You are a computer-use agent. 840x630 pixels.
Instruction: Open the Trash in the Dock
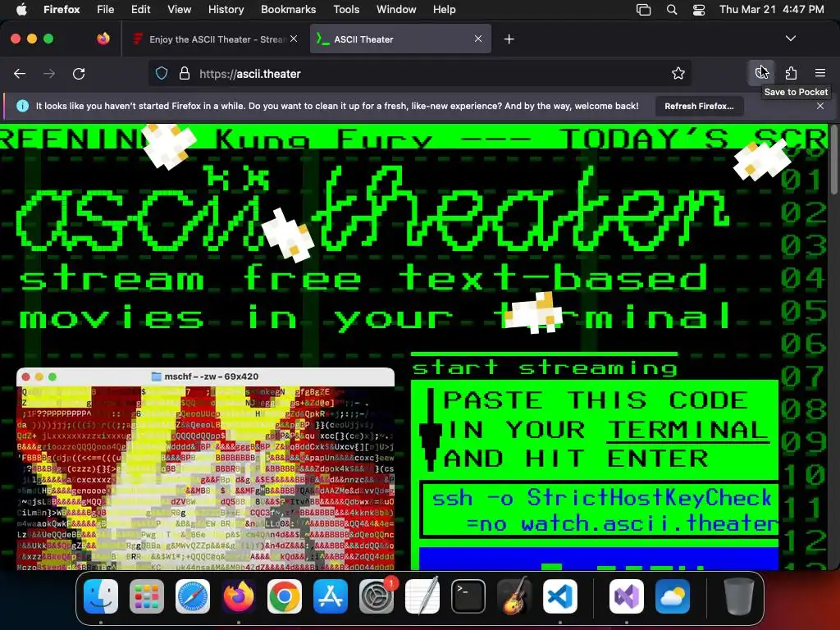pyautogui.click(x=738, y=596)
